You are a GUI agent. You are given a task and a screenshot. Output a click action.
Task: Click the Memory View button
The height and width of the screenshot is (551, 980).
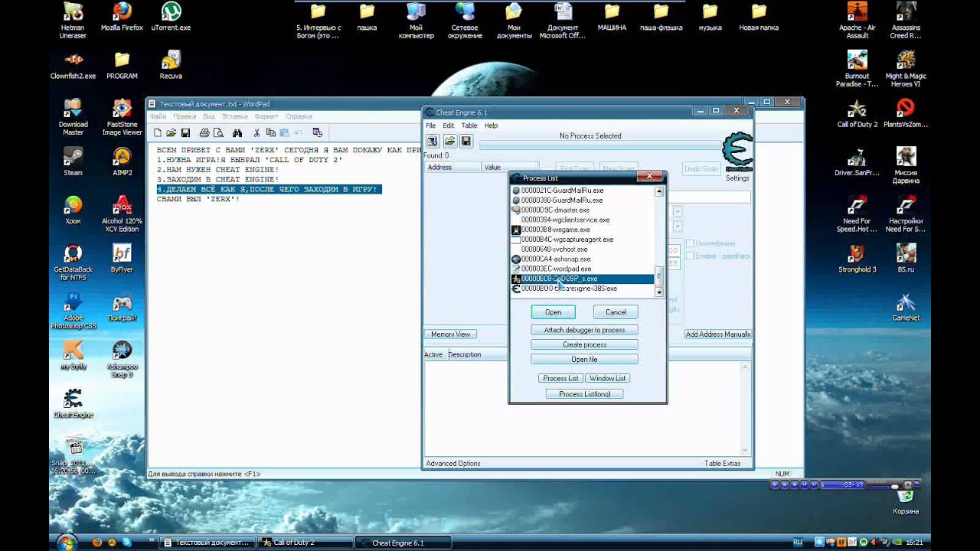(451, 334)
